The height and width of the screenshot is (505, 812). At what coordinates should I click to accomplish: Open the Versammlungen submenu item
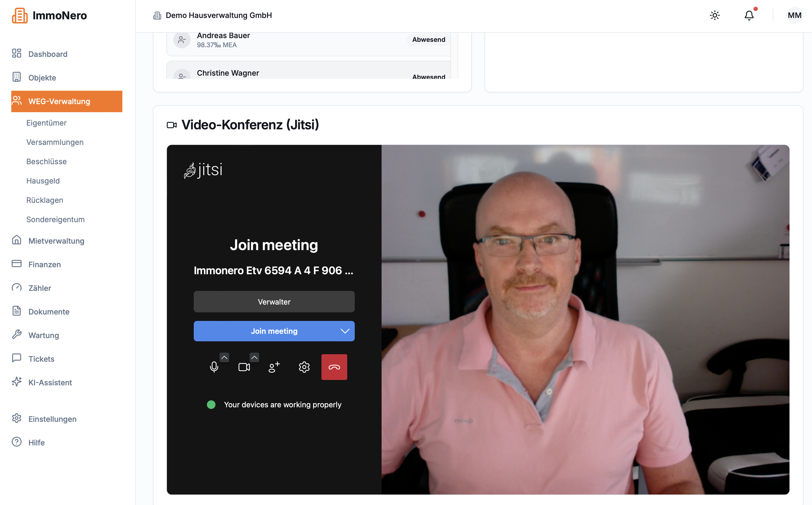pos(55,142)
